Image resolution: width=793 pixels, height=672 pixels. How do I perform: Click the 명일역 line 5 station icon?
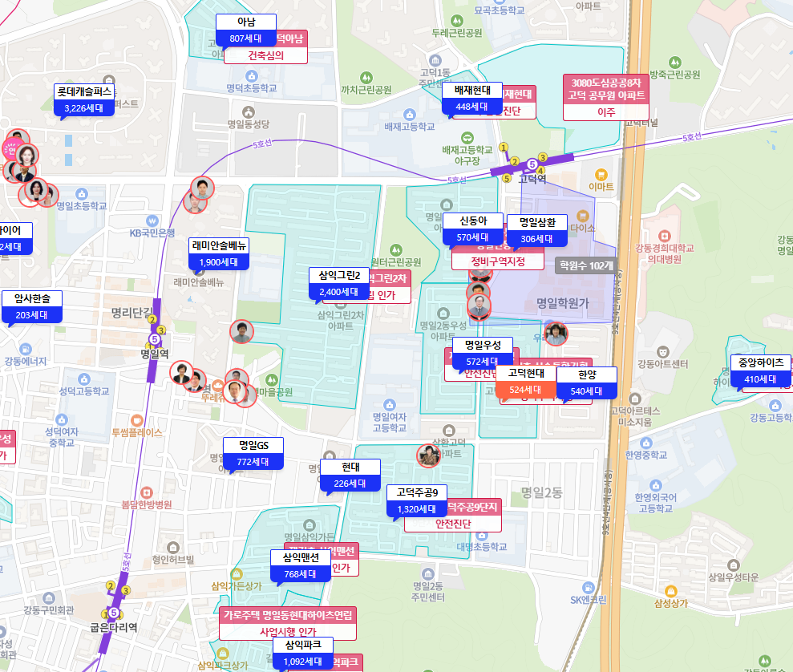pyautogui.click(x=154, y=339)
